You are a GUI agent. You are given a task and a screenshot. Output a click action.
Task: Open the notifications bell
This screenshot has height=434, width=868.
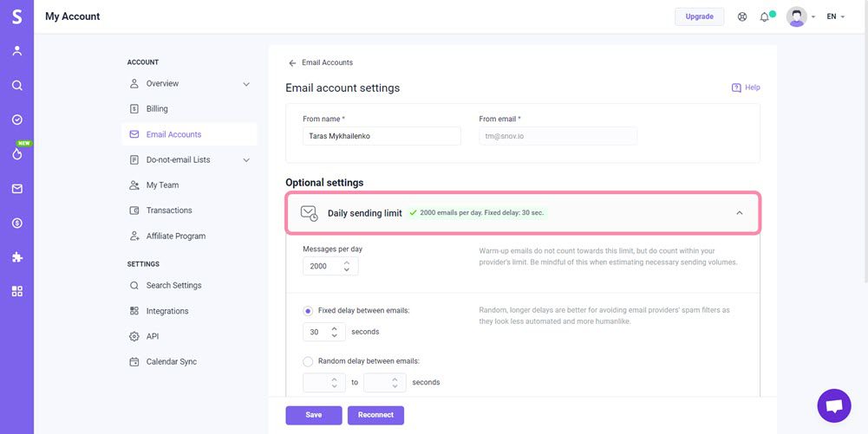[x=765, y=16]
